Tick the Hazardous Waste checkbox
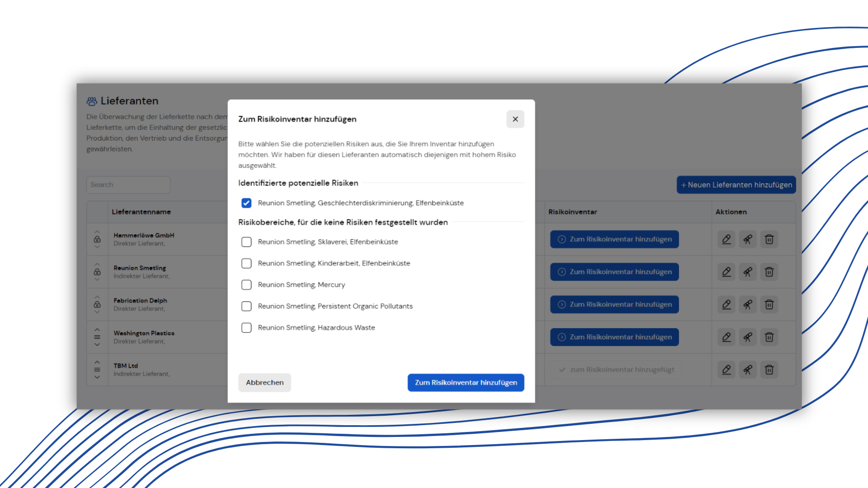Image resolution: width=868 pixels, height=488 pixels. (246, 328)
